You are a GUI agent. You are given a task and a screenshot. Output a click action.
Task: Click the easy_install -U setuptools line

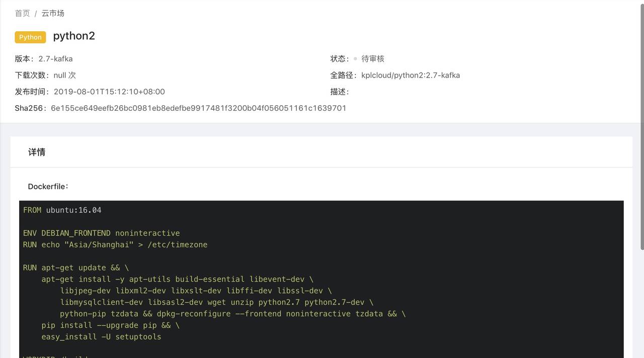click(101, 337)
